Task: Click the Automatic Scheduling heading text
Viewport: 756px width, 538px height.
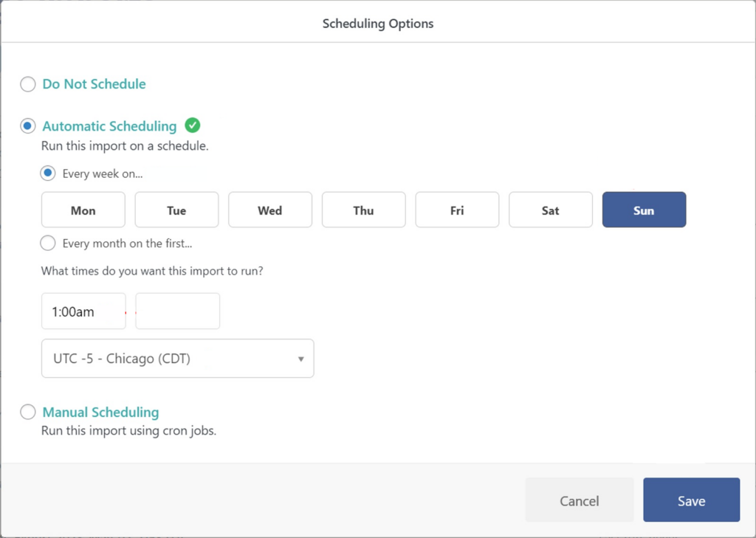Action: pos(109,125)
